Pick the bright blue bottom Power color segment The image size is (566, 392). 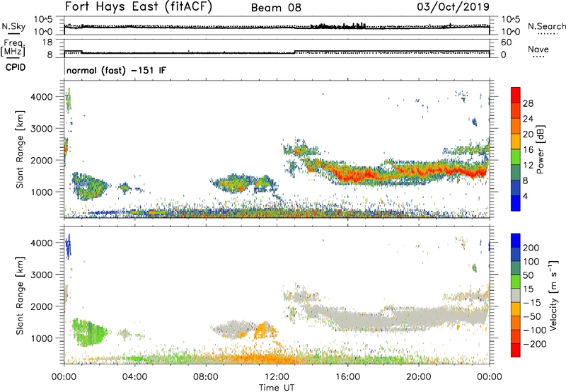pos(516,204)
